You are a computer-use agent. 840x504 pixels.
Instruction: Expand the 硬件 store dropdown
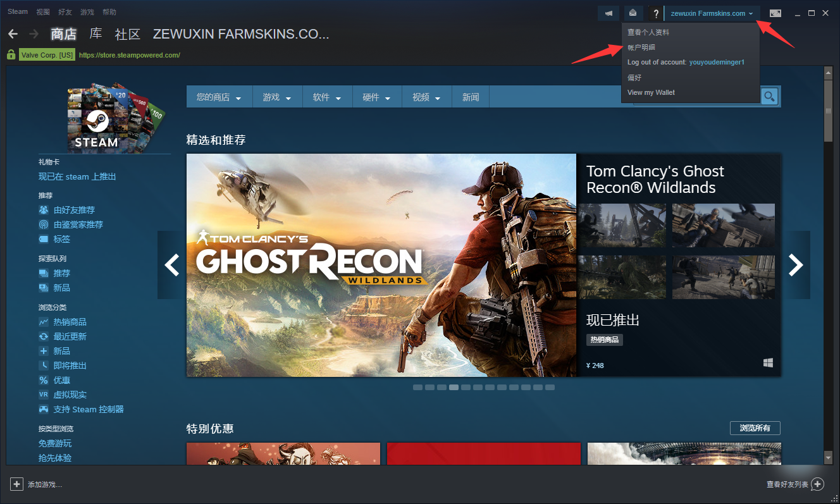(376, 97)
